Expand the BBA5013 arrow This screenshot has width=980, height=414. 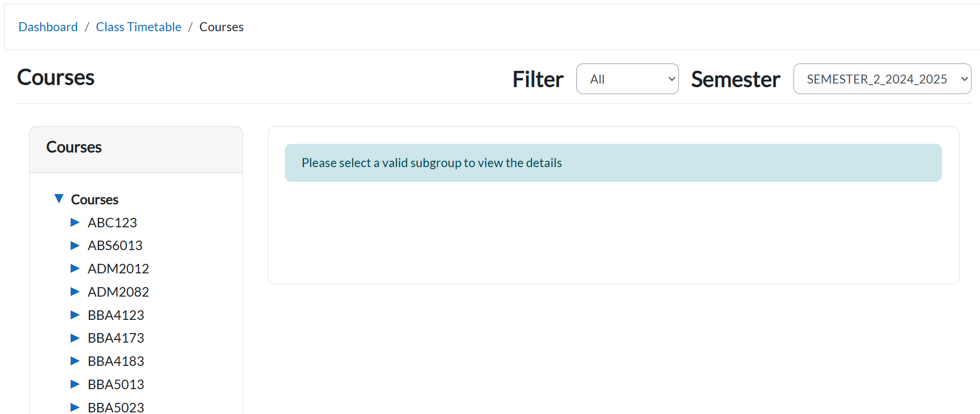75,384
